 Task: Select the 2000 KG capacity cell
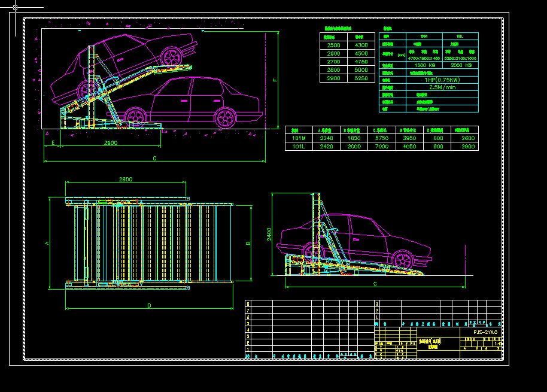tap(460, 65)
